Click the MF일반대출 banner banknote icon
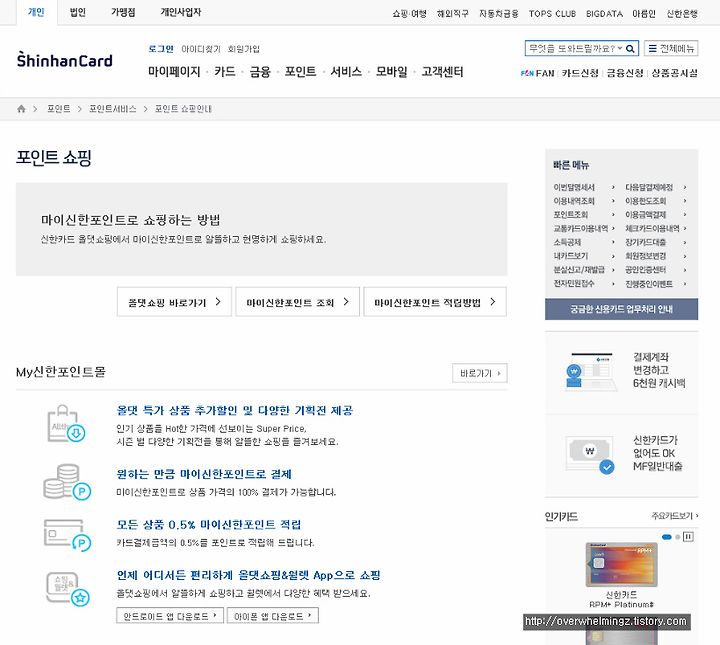 (590, 454)
